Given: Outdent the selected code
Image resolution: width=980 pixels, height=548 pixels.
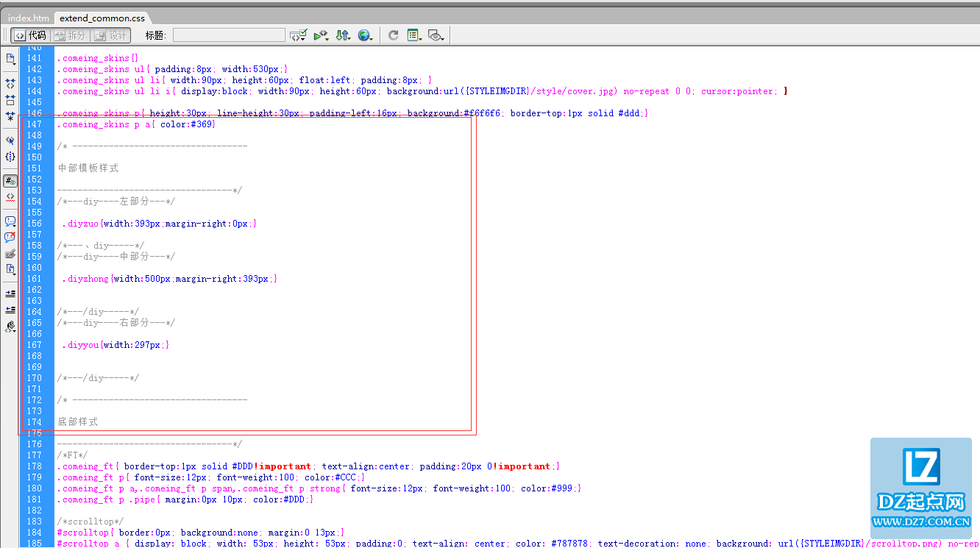Looking at the screenshot, I should click(x=10, y=310).
